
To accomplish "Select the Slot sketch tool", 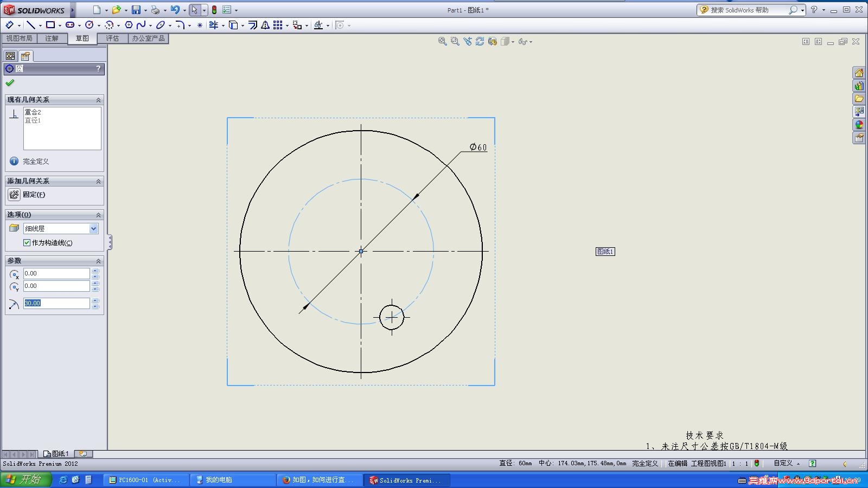I will (x=70, y=25).
